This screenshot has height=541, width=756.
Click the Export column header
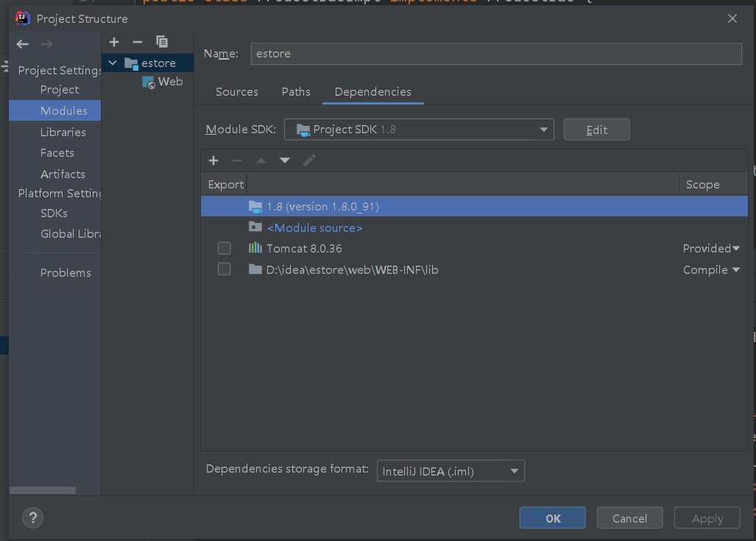[225, 185]
